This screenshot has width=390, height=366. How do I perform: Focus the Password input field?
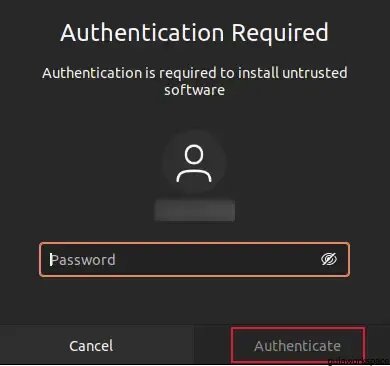click(194, 260)
